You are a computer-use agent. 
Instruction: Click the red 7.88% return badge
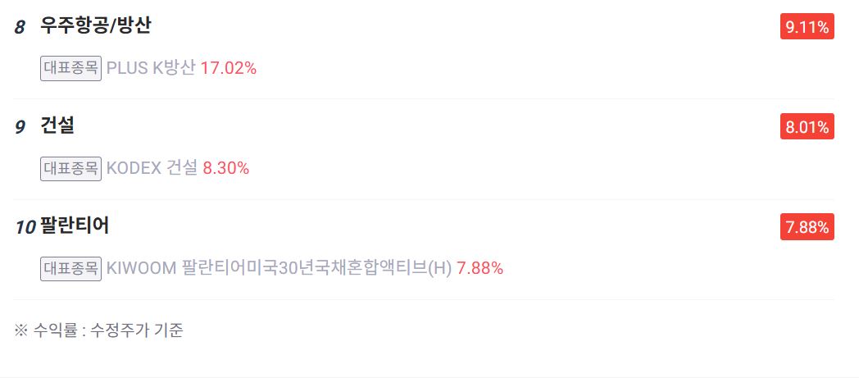tap(807, 227)
